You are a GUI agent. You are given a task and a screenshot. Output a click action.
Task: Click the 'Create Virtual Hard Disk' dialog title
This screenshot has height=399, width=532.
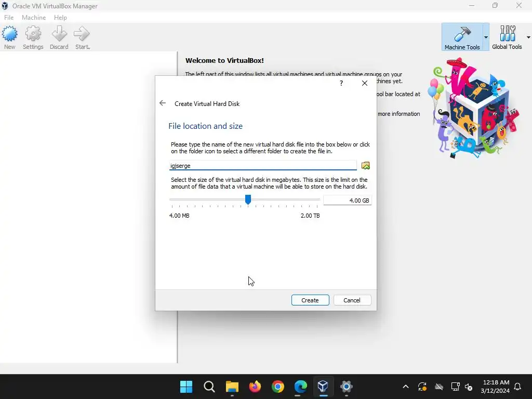(207, 104)
